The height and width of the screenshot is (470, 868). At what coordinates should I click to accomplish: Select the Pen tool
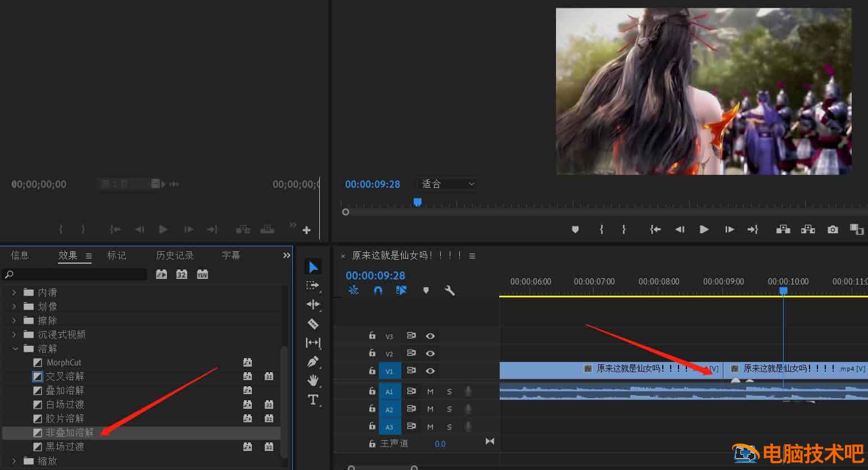tap(313, 361)
